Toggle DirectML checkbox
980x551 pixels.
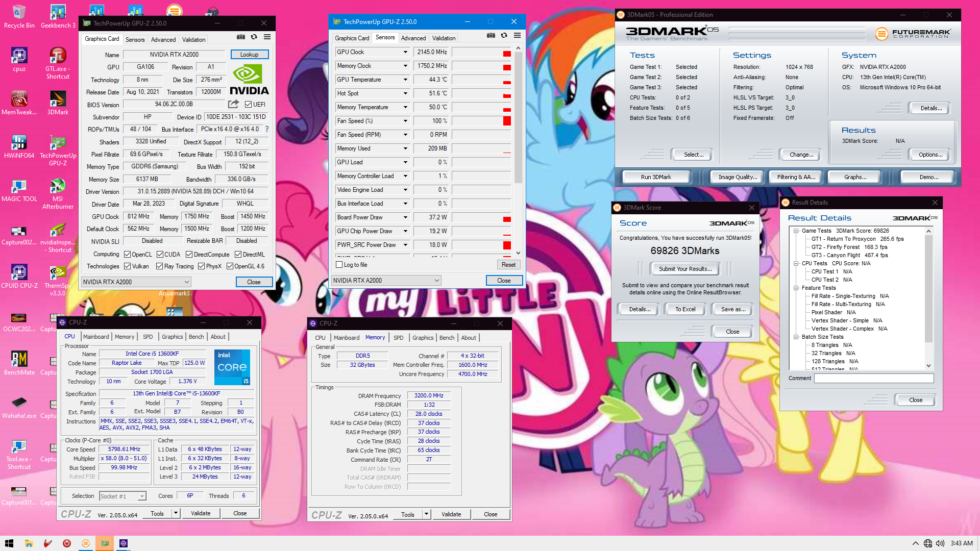(x=238, y=255)
